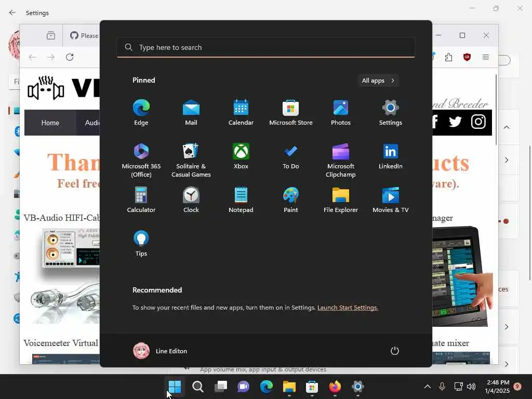Open Microsoft Store from pinned apps
The width and height of the screenshot is (532, 399).
pyautogui.click(x=291, y=113)
